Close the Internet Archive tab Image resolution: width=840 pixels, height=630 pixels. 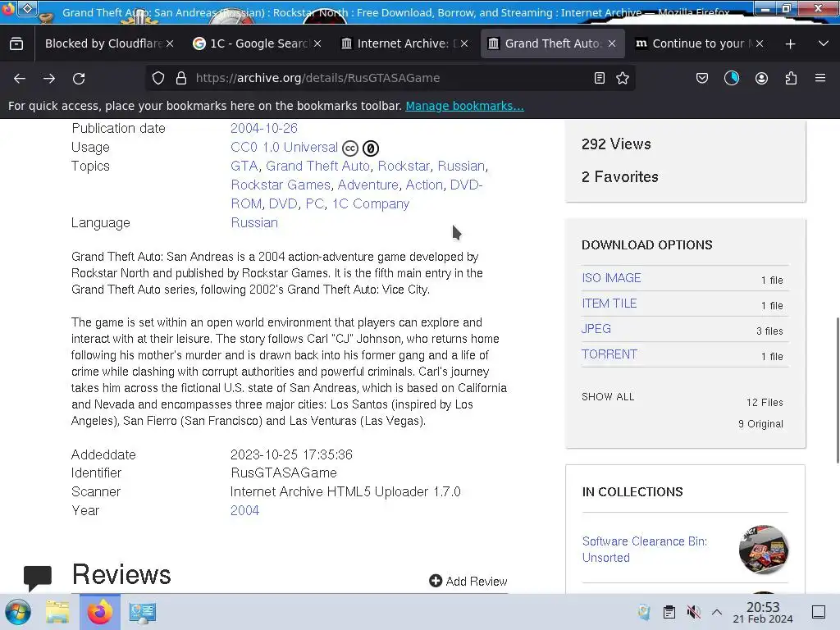[x=464, y=44]
